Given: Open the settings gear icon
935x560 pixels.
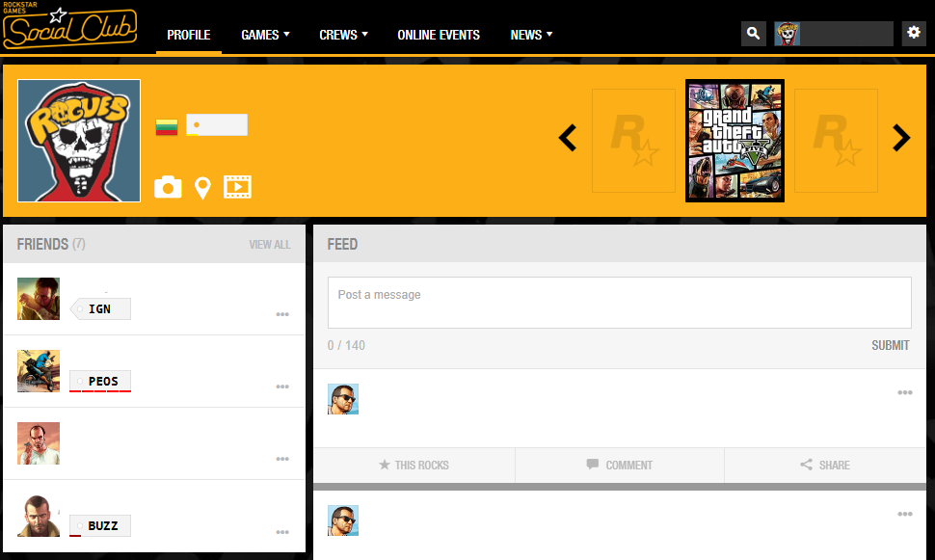Looking at the screenshot, I should (914, 33).
